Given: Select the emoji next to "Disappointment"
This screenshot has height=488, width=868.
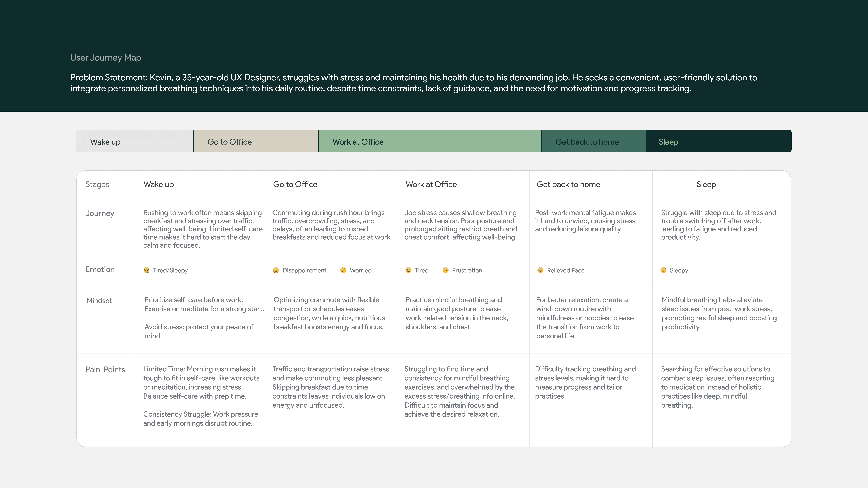Looking at the screenshot, I should 276,270.
